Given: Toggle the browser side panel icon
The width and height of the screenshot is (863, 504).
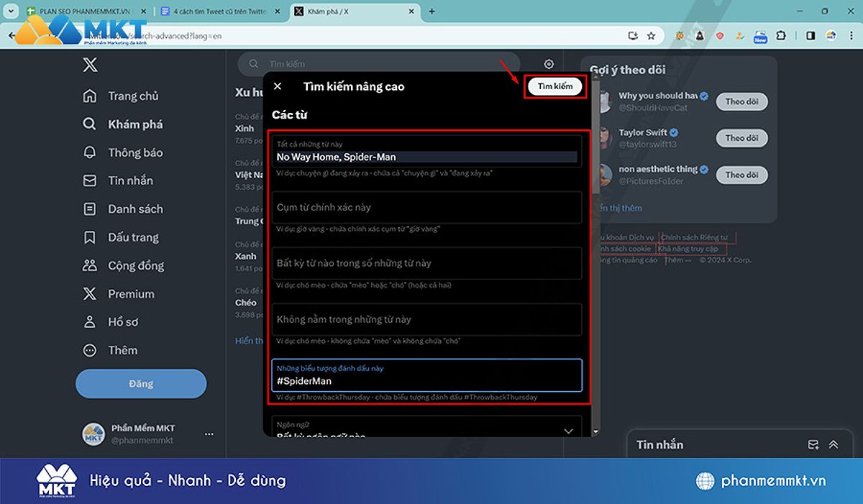Looking at the screenshot, I should click(811, 35).
